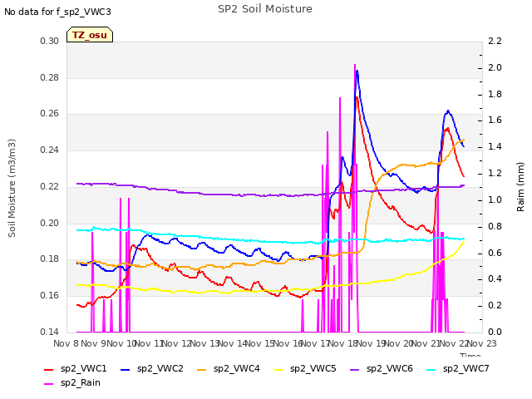
Task: Click the TZ_osu annotation label
Action: tap(90, 35)
